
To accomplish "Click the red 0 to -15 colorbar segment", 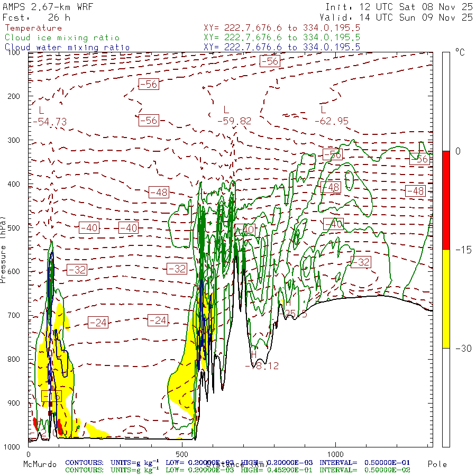I will [x=446, y=200].
